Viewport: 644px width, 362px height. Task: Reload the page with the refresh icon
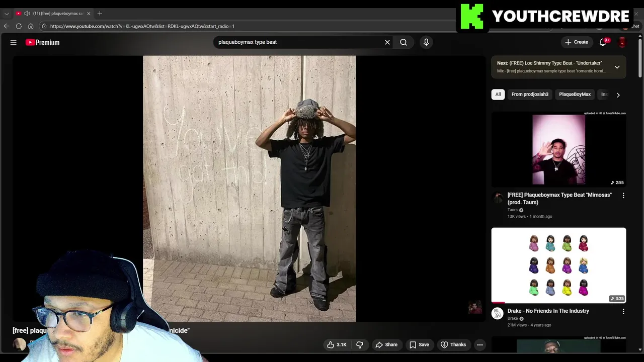(x=19, y=26)
